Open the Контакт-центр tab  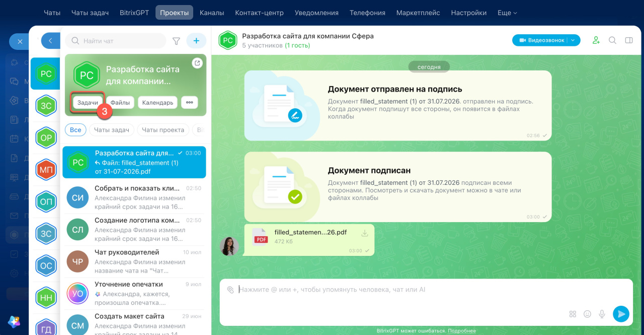pyautogui.click(x=259, y=13)
